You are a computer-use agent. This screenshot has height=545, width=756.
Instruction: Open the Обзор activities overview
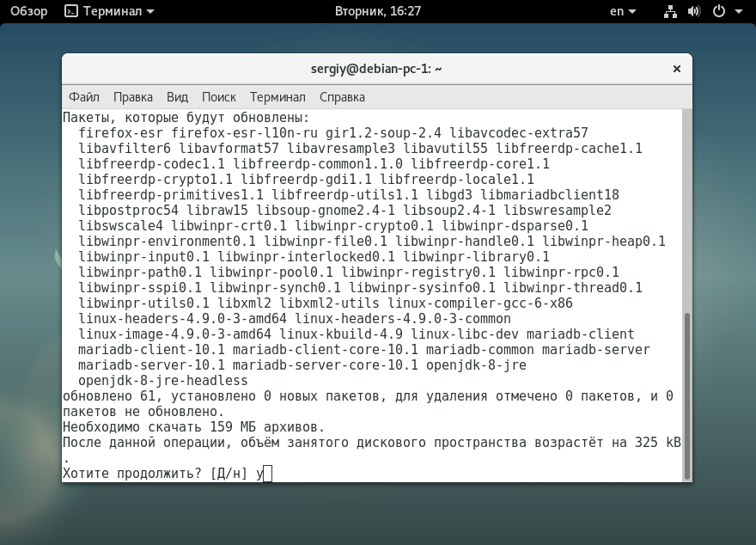[x=29, y=11]
